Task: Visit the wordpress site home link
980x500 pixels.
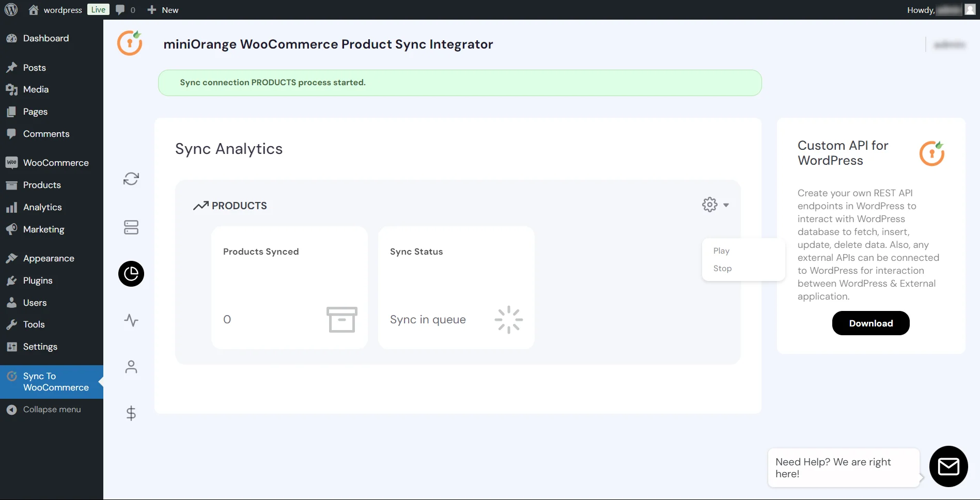Action: (55, 10)
